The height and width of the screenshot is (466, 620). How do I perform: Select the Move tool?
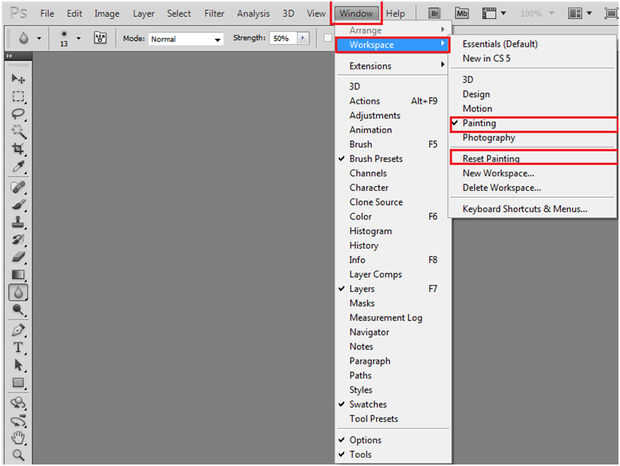tap(18, 79)
